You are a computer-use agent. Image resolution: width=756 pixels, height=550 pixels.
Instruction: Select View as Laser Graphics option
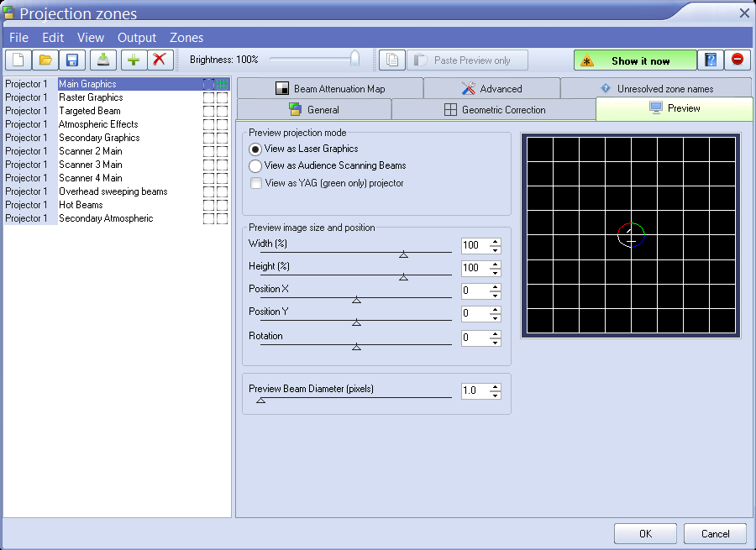point(255,149)
